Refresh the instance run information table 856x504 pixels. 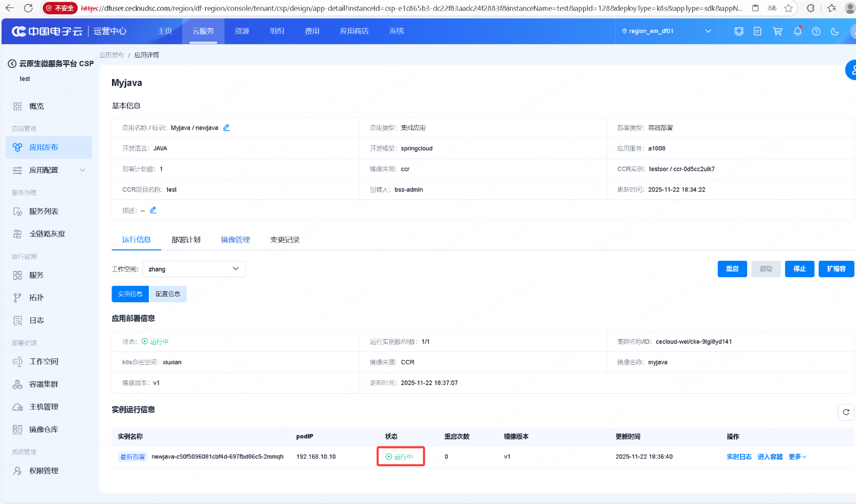point(846,412)
